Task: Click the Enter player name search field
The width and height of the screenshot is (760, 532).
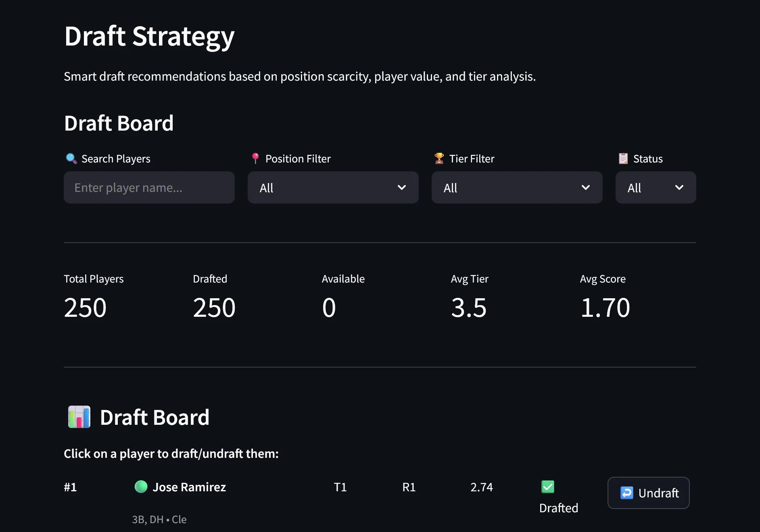Action: 149,187
